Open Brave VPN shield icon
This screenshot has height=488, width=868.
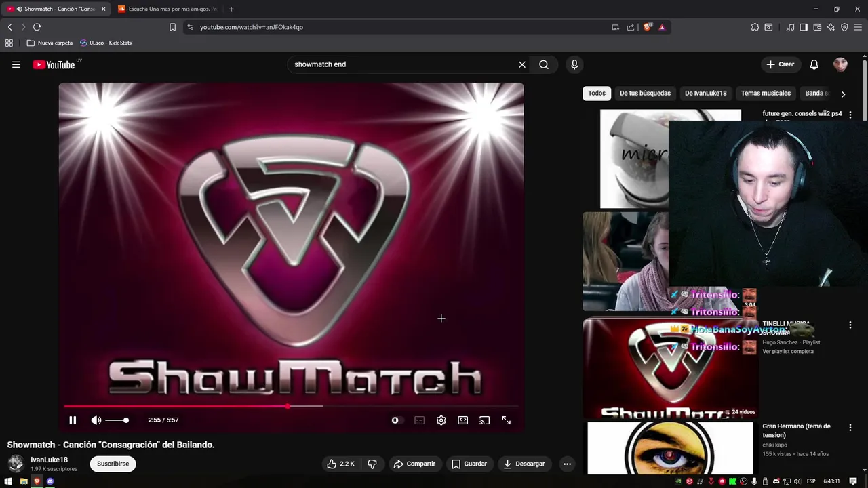844,27
